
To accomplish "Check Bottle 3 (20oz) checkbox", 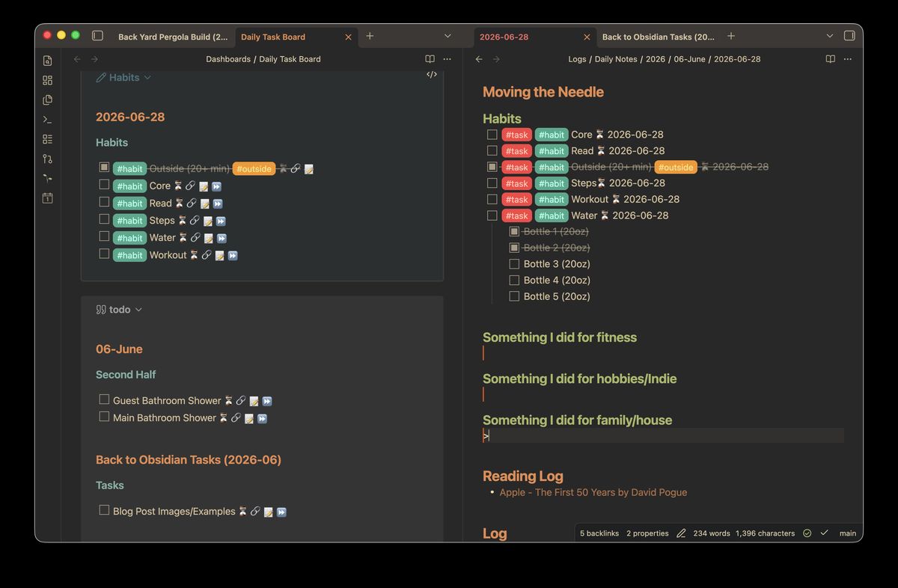I will pyautogui.click(x=514, y=264).
